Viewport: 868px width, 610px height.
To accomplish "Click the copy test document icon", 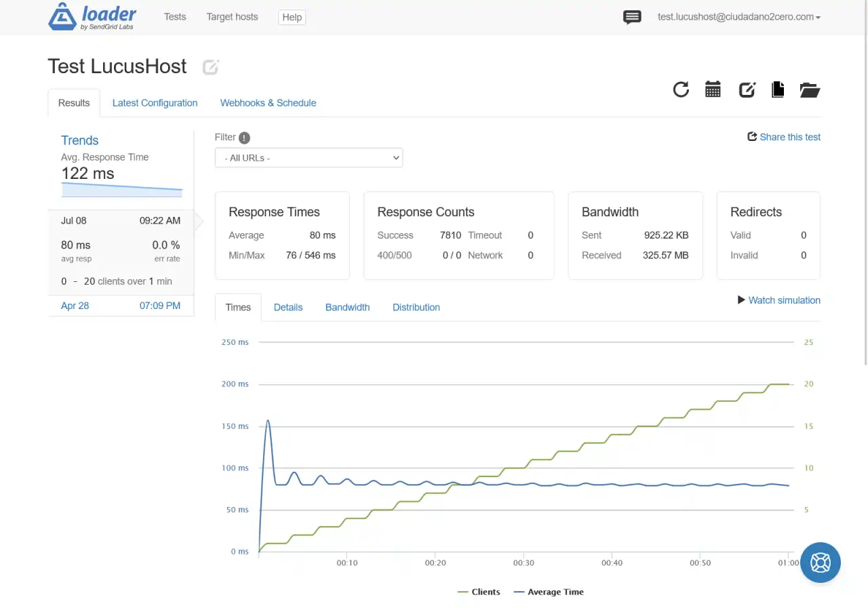I will (778, 89).
